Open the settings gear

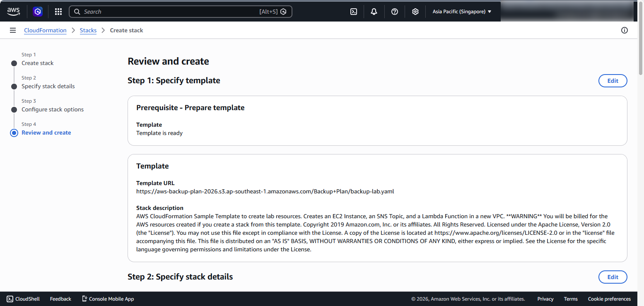click(415, 12)
